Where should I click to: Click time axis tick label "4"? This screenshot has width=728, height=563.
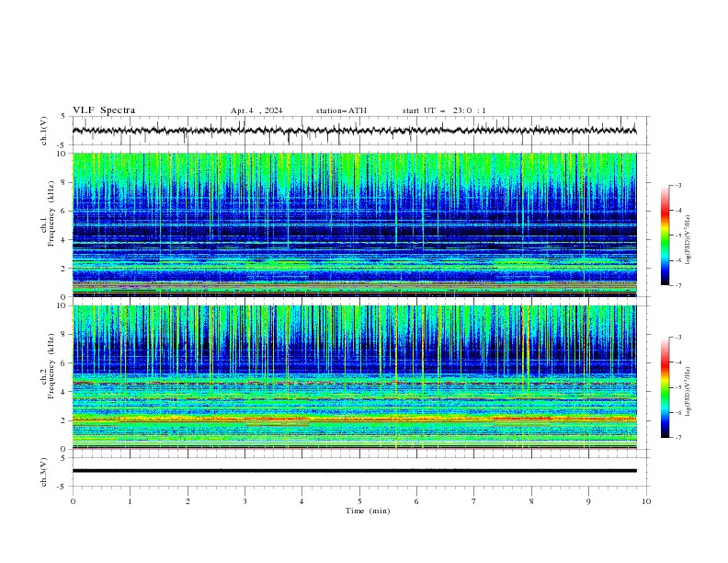point(301,501)
